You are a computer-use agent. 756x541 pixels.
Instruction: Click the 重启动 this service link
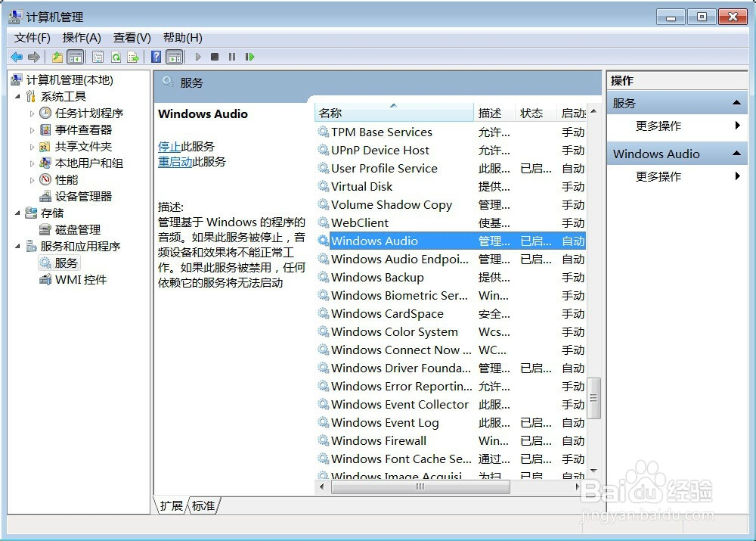(x=175, y=162)
